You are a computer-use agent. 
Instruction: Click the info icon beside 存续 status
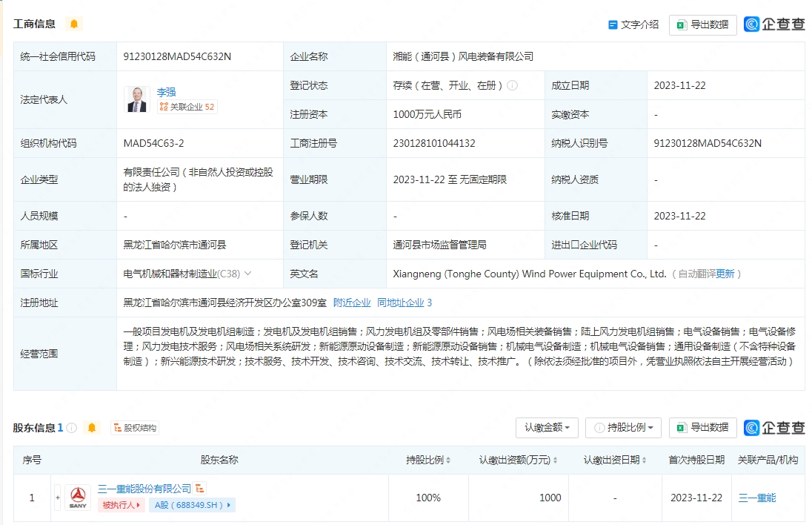point(512,85)
